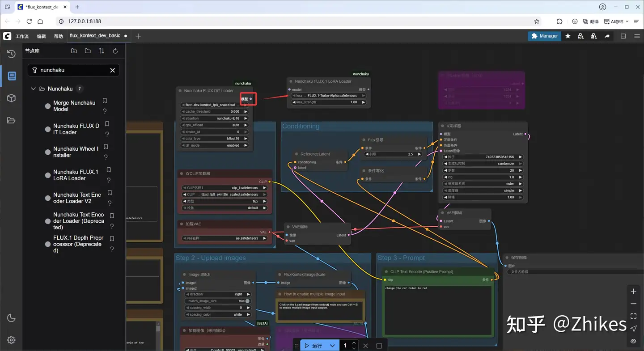Click the new folder icon in node library
This screenshot has height=351, width=644.
pos(74,51)
